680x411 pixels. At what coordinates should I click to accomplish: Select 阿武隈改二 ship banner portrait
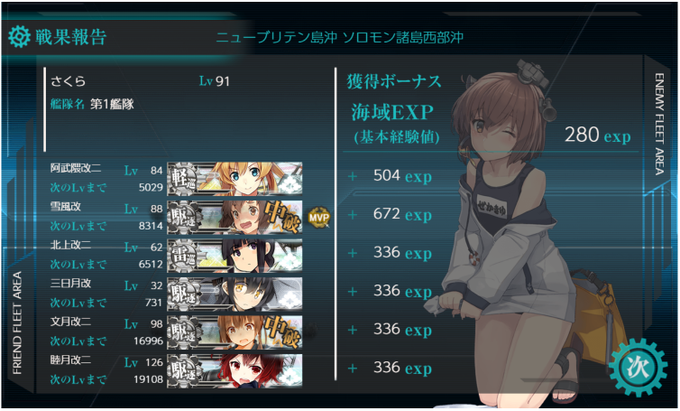[x=235, y=179]
